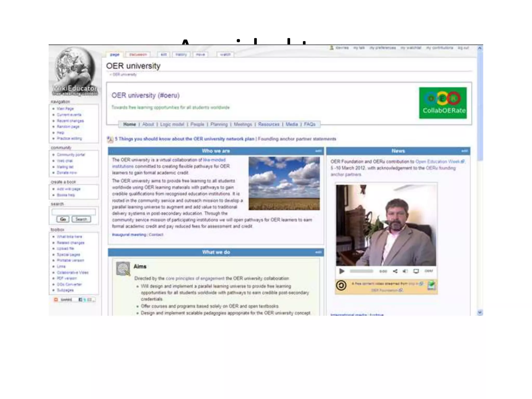This screenshot has width=532, height=399.
Task: Open the Logic model nav link
Action: pos(172,124)
